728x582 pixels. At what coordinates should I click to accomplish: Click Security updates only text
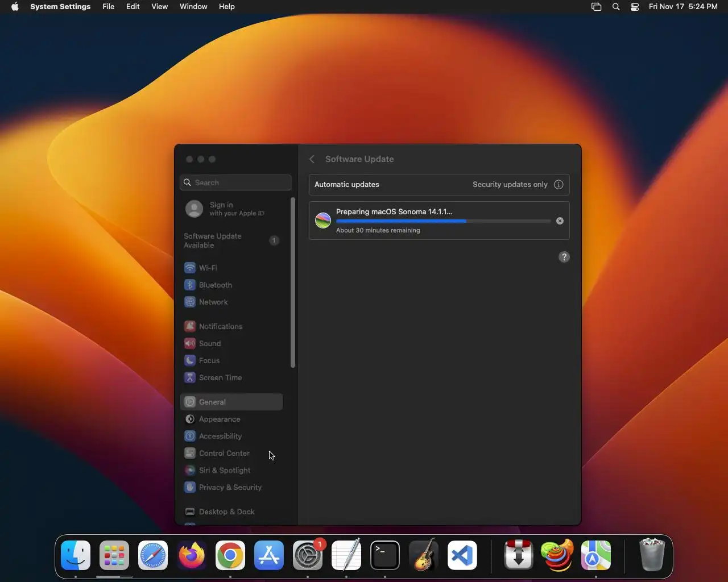tap(510, 184)
